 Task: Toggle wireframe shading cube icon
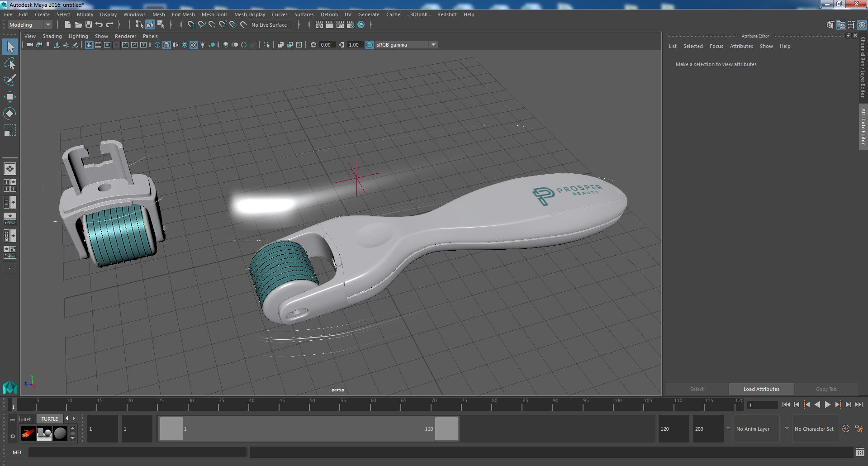(157, 45)
